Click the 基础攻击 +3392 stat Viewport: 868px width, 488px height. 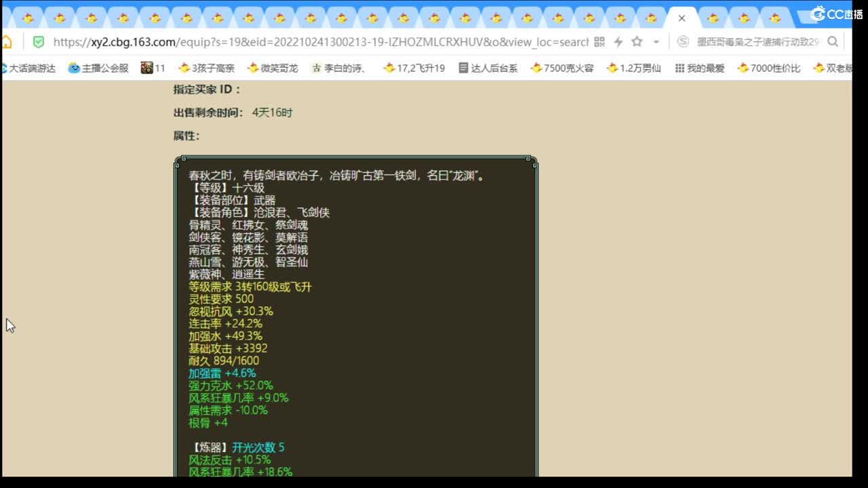pos(228,348)
